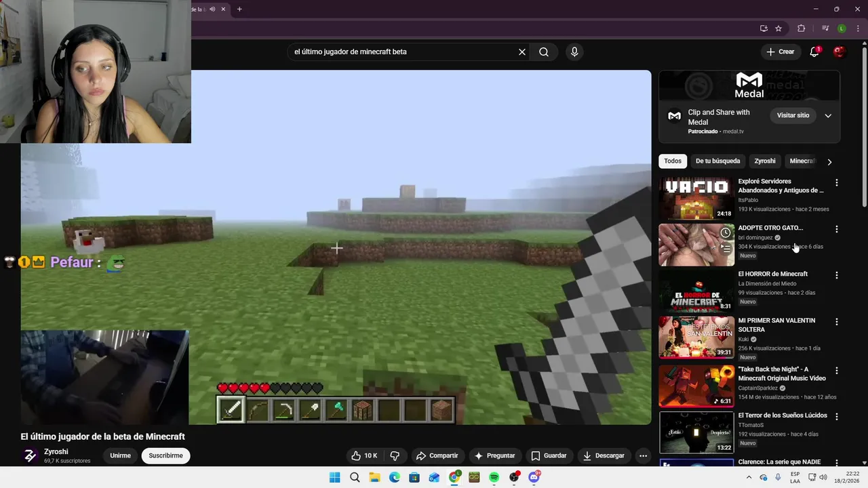Image resolution: width=868 pixels, height=488 pixels.
Task: Open the Windows Start menu
Action: click(x=334, y=477)
